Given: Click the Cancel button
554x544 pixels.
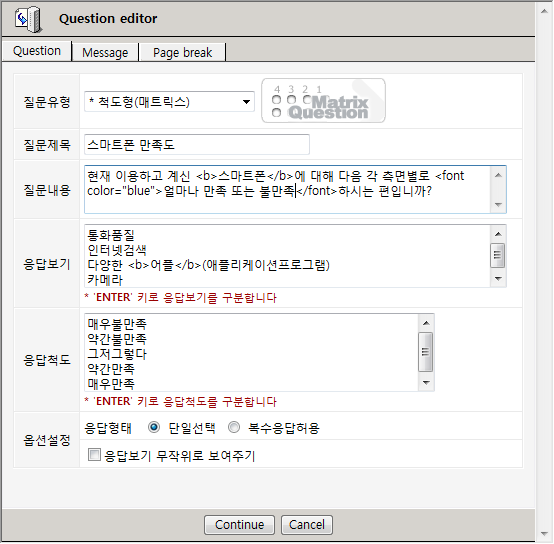Looking at the screenshot, I should pos(307,525).
